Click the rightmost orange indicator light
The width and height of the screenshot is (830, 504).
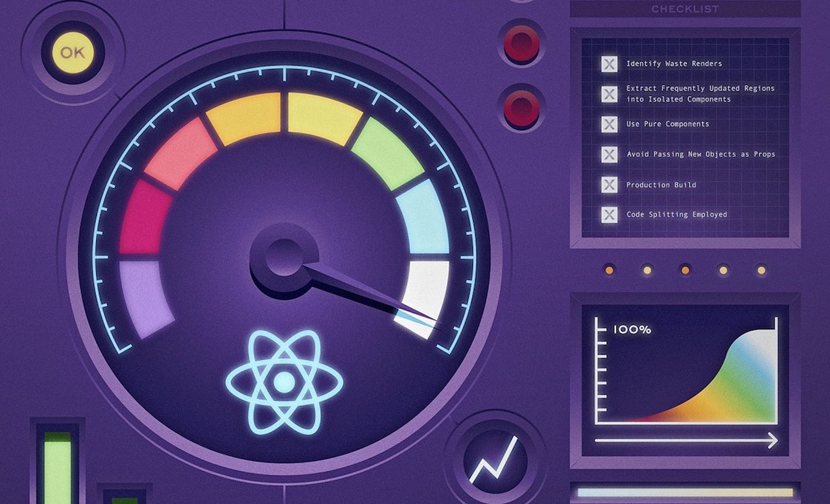(760, 269)
